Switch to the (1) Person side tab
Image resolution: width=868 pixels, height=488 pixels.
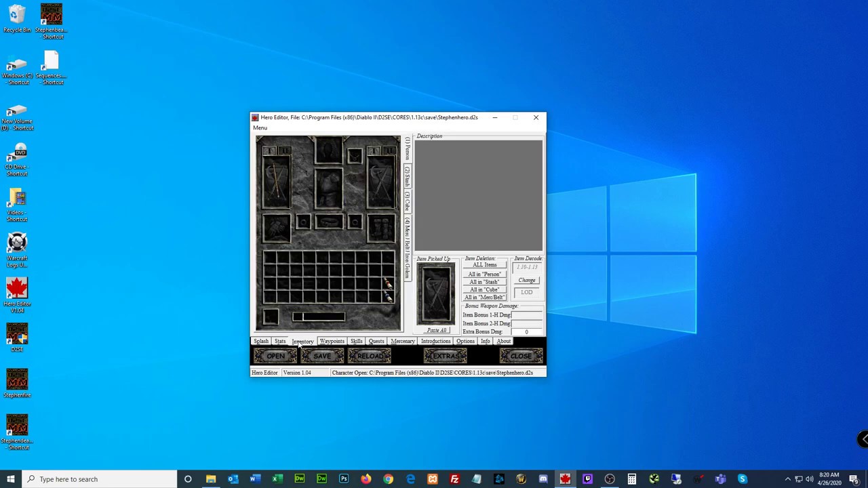click(408, 148)
